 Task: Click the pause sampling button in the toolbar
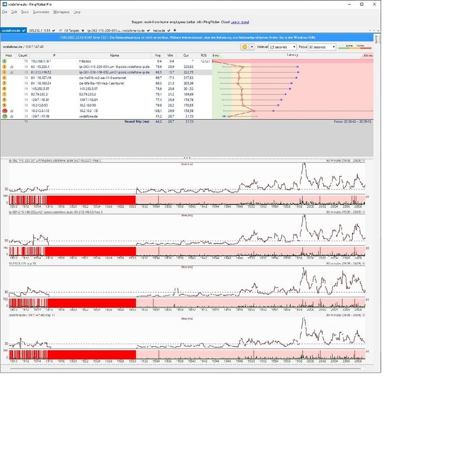click(243, 47)
